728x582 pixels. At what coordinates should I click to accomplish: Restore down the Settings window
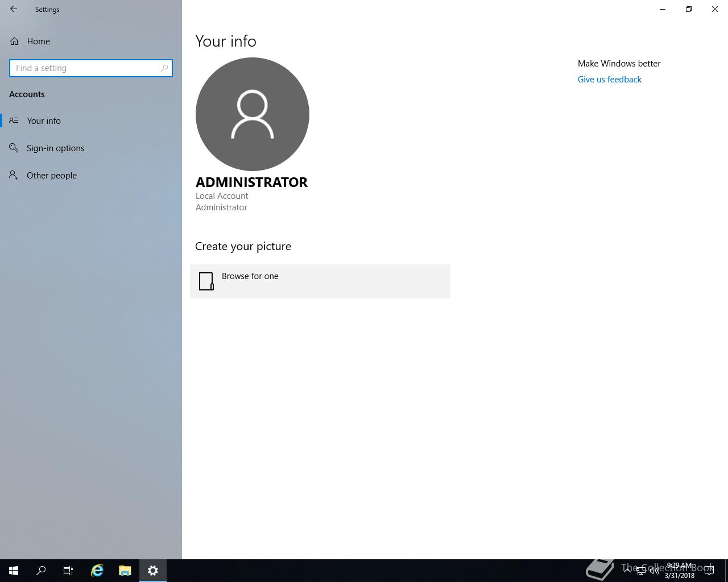click(x=689, y=9)
